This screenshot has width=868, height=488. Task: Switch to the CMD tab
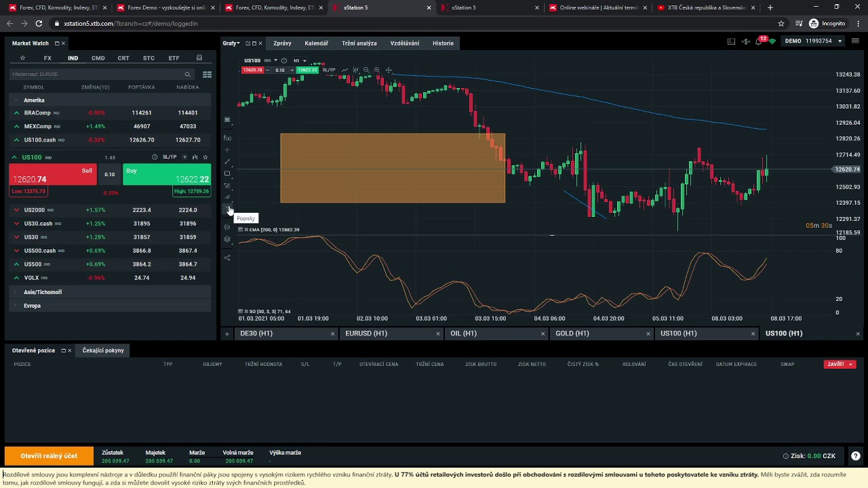click(98, 58)
